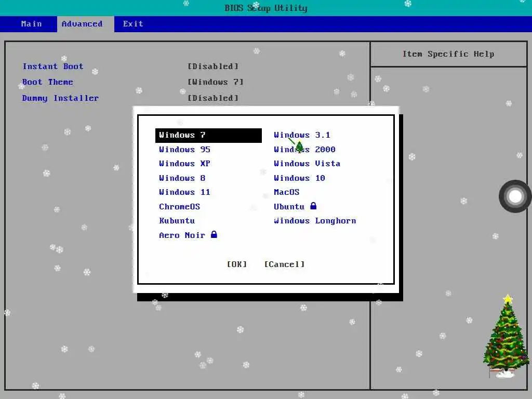Select the highlighted Windows 7 theme
Screen dimensions: 532x399
[x=208, y=136]
